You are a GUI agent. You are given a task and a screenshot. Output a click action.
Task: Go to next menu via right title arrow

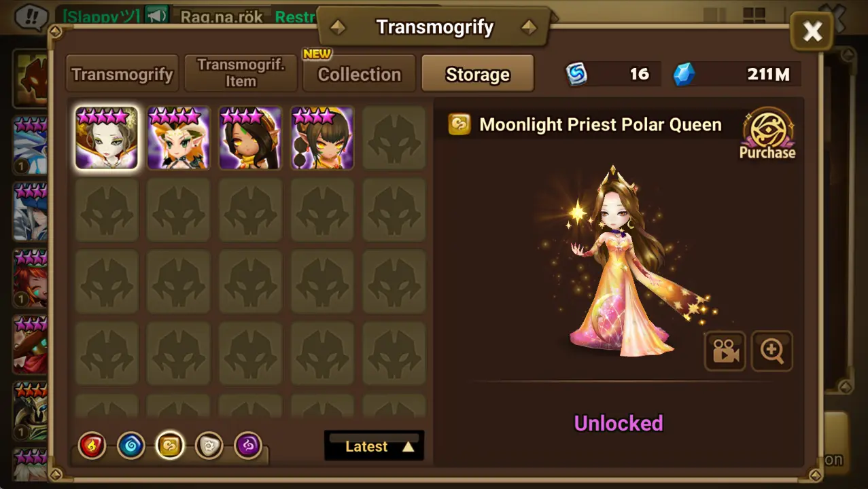point(528,27)
